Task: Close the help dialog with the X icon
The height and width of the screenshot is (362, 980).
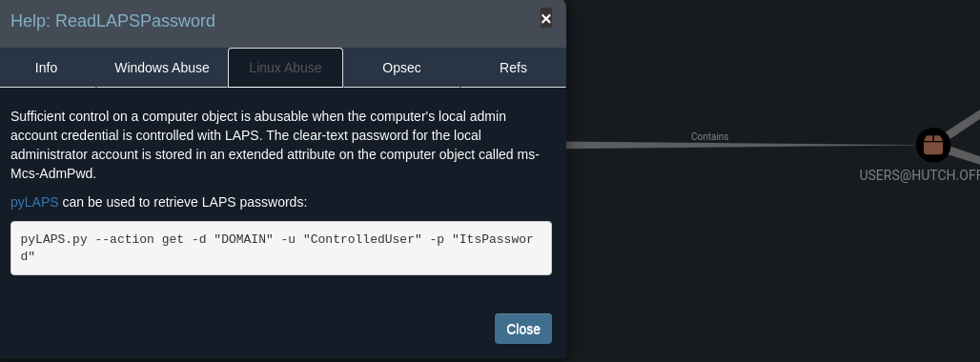Action: click(545, 19)
